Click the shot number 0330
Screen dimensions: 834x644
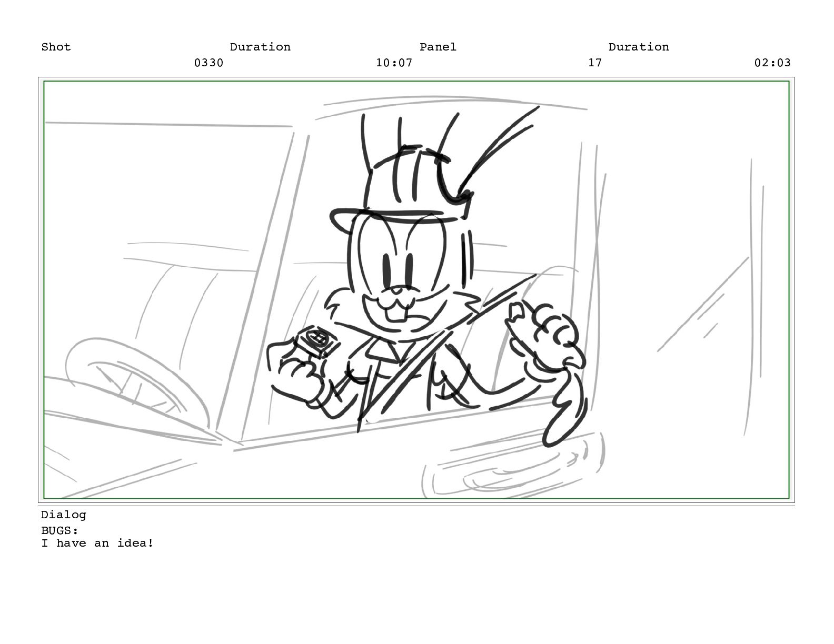point(208,63)
